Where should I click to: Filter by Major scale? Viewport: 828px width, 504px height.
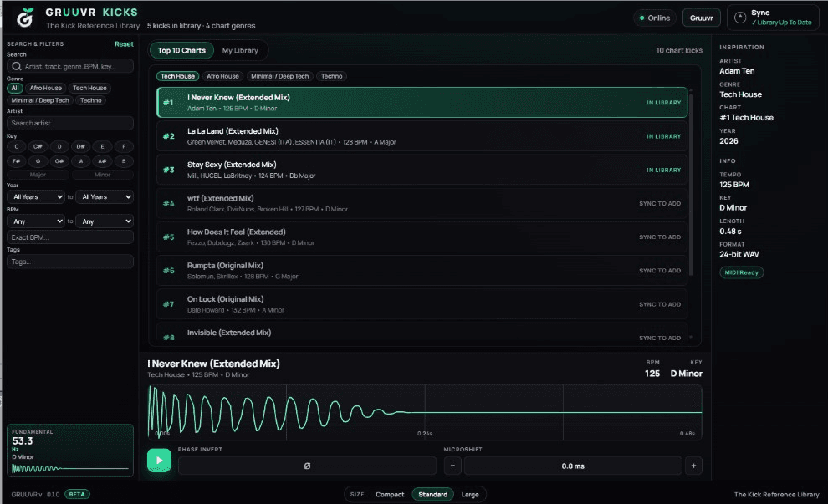(38, 175)
